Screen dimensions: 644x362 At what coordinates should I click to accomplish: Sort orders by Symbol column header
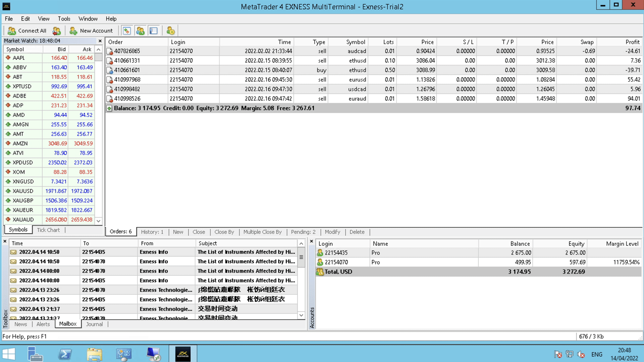tap(348, 42)
